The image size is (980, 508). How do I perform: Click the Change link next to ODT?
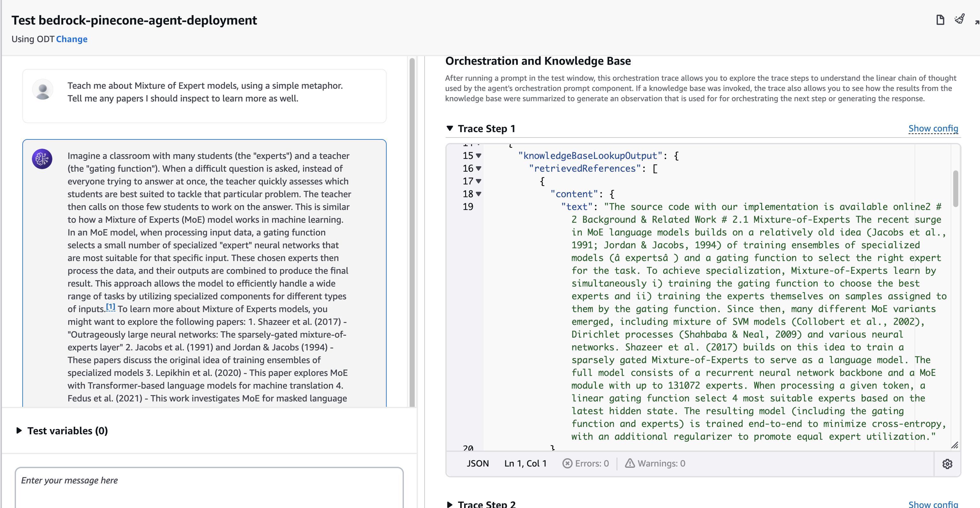pyautogui.click(x=71, y=39)
